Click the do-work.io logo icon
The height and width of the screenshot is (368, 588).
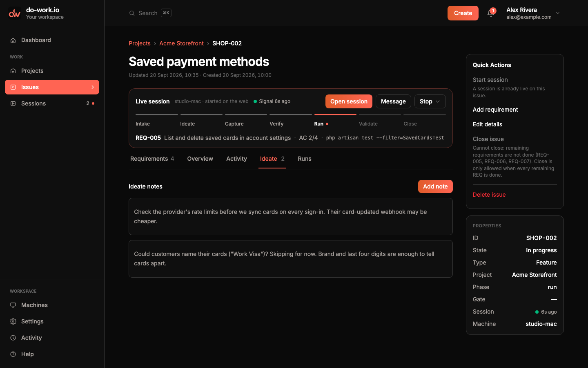coord(15,13)
